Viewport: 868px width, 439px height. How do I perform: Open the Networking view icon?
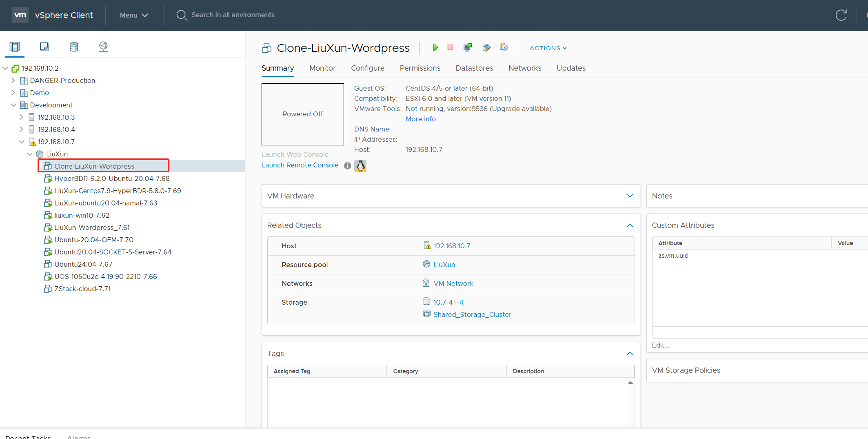103,47
